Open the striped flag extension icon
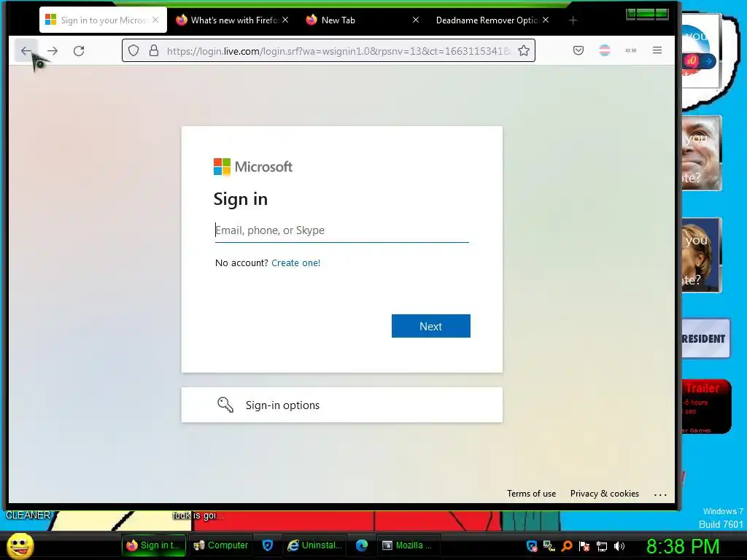The height and width of the screenshot is (560, 747). coord(605,50)
